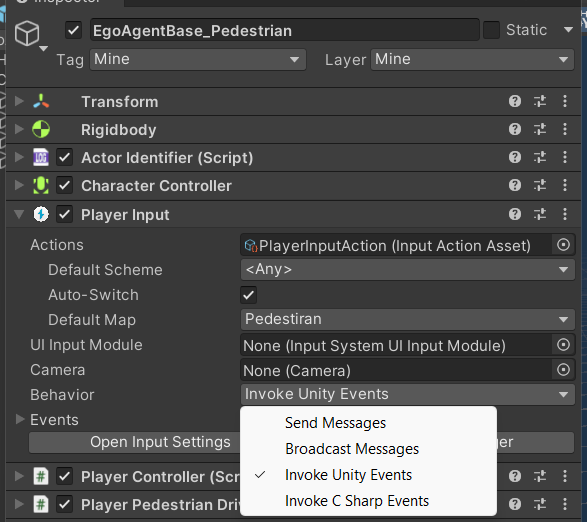
Task: Open help for Actor Identifier script
Action: (515, 157)
